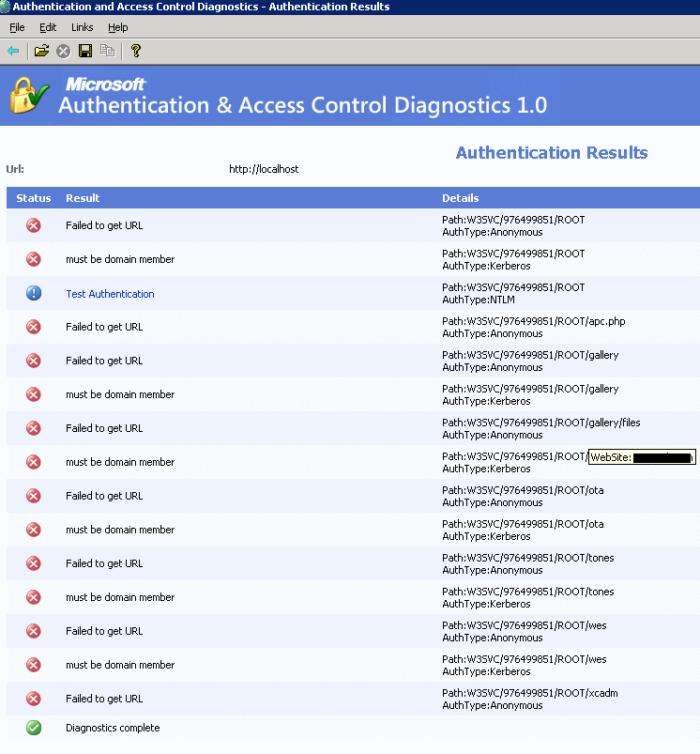Click error icon for xcadm Anonymous row
The width and height of the screenshot is (700, 754).
[34, 699]
